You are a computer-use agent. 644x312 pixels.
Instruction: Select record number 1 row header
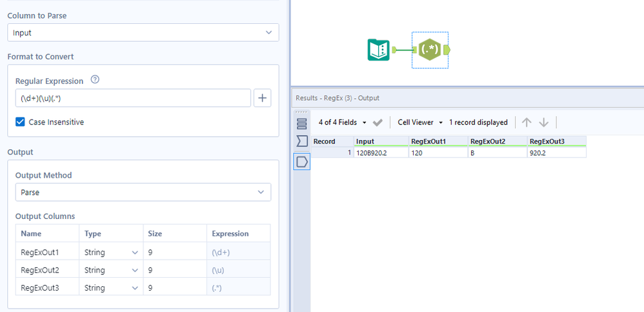333,152
